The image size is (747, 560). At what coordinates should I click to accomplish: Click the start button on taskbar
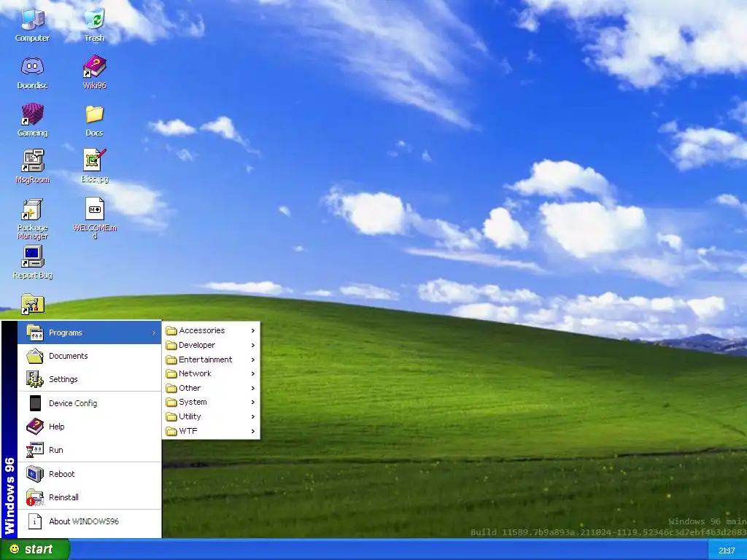(35, 549)
